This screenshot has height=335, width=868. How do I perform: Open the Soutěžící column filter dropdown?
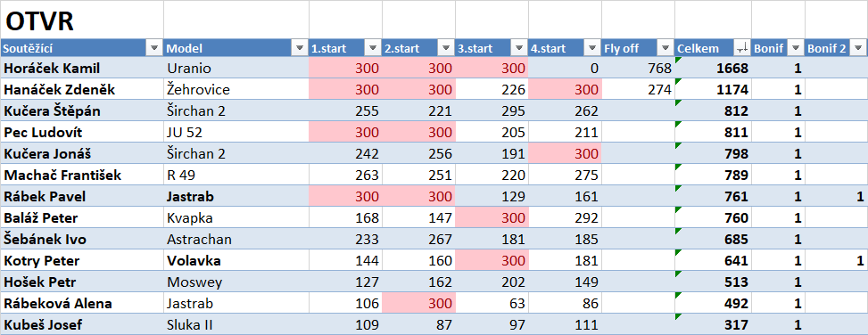154,49
